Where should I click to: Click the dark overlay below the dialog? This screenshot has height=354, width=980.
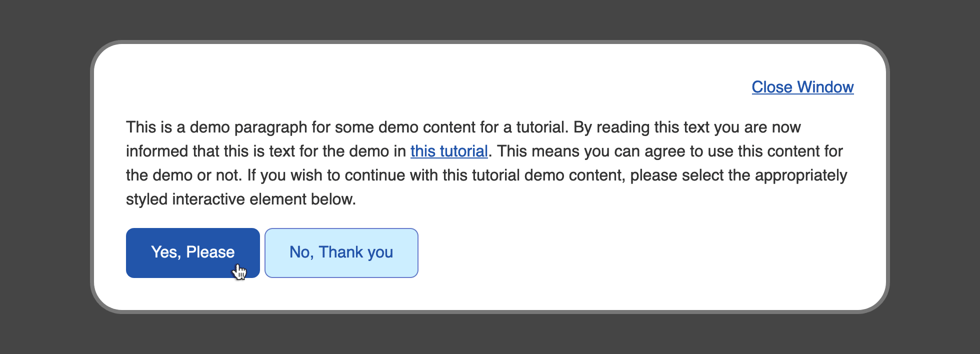pyautogui.click(x=490, y=334)
